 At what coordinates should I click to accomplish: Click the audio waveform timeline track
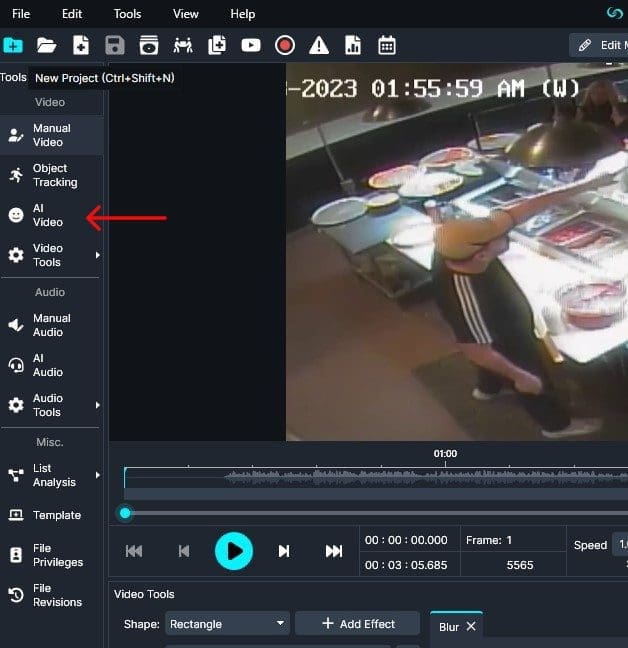pos(376,478)
